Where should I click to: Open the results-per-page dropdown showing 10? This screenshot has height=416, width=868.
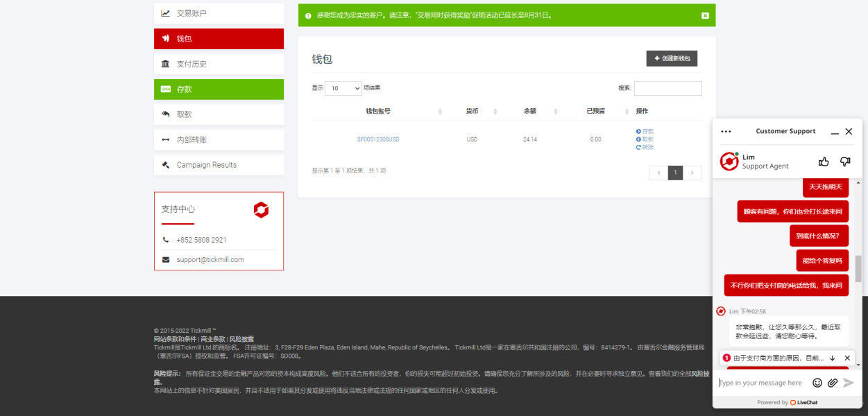pos(343,89)
